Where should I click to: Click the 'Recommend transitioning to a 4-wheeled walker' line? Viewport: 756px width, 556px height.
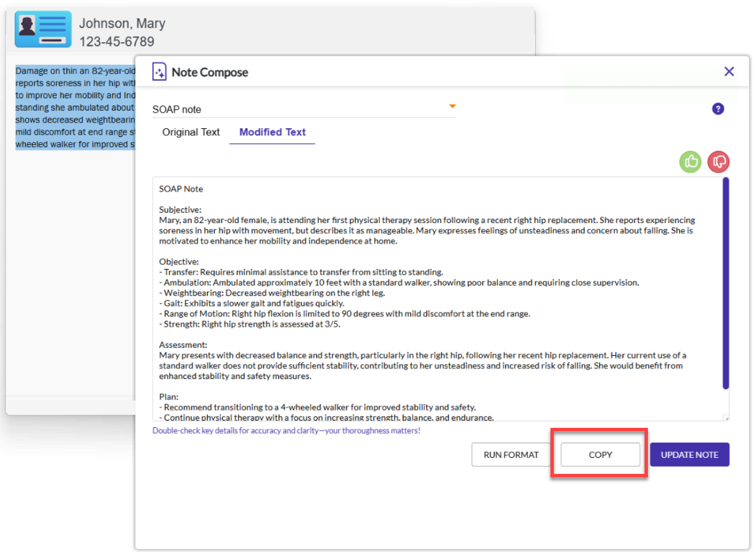(318, 407)
